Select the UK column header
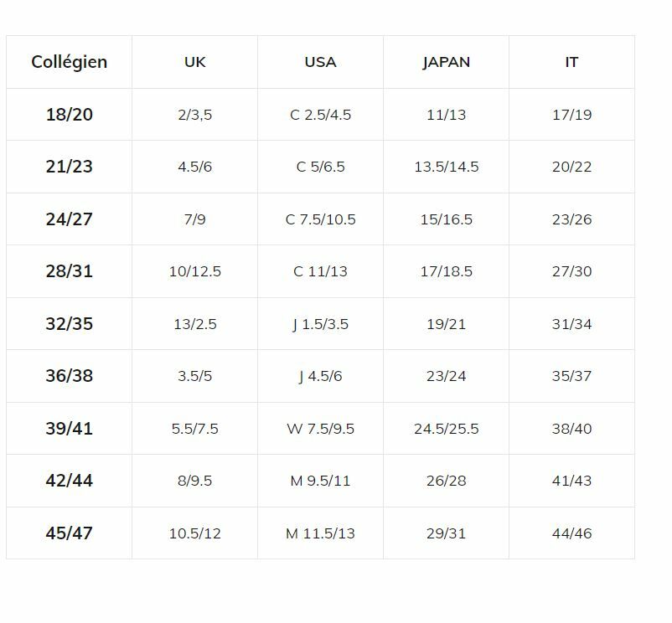Image resolution: width=672 pixels, height=623 pixels. [194, 62]
